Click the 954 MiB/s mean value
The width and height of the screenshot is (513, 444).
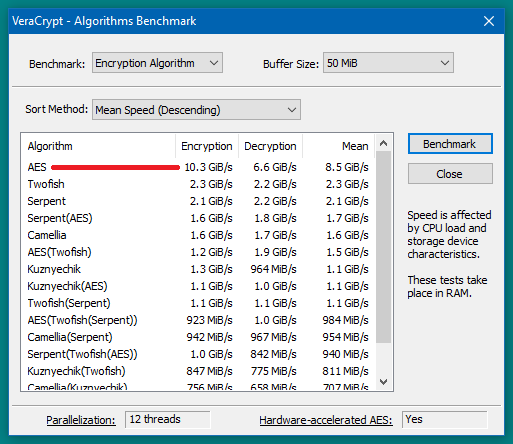click(346, 337)
